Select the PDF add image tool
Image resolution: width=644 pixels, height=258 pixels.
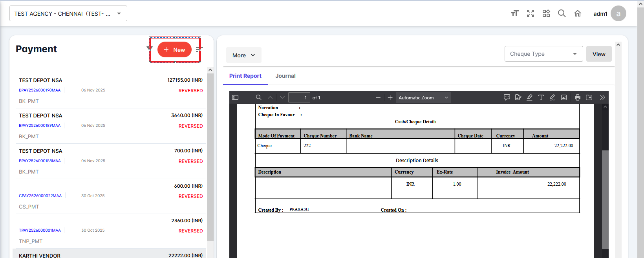click(x=563, y=97)
